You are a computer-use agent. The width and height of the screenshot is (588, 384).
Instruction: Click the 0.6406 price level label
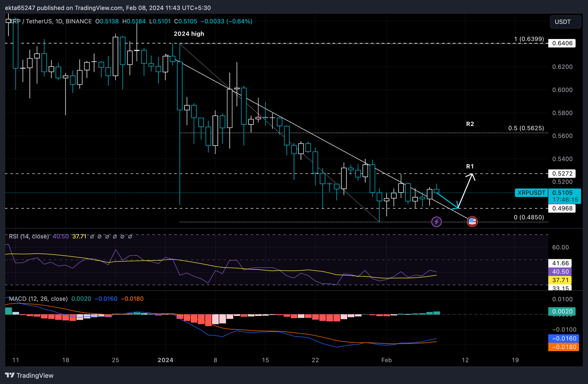click(x=562, y=43)
